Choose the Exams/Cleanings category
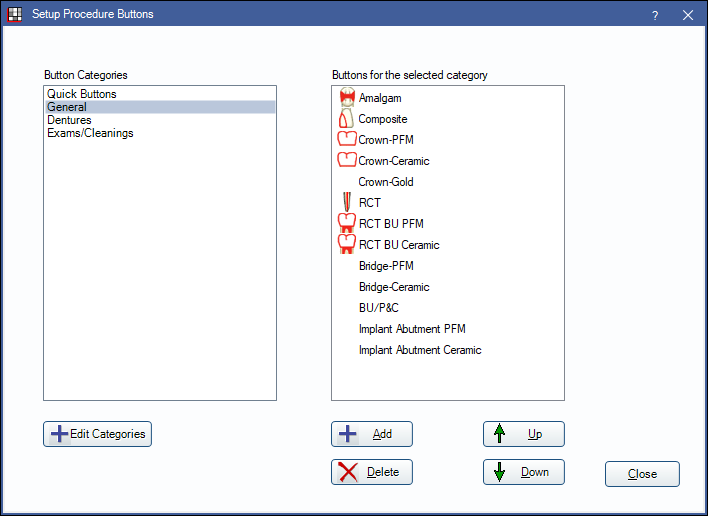 90,133
